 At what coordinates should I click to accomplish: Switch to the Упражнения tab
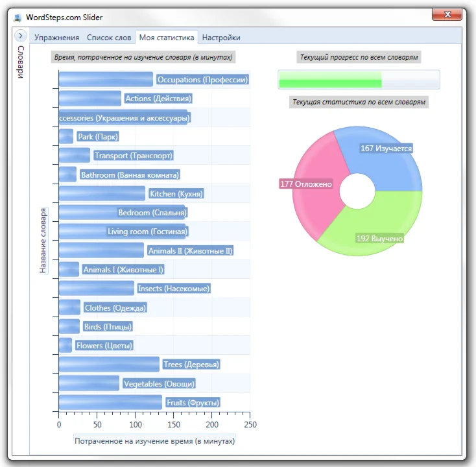click(x=56, y=38)
